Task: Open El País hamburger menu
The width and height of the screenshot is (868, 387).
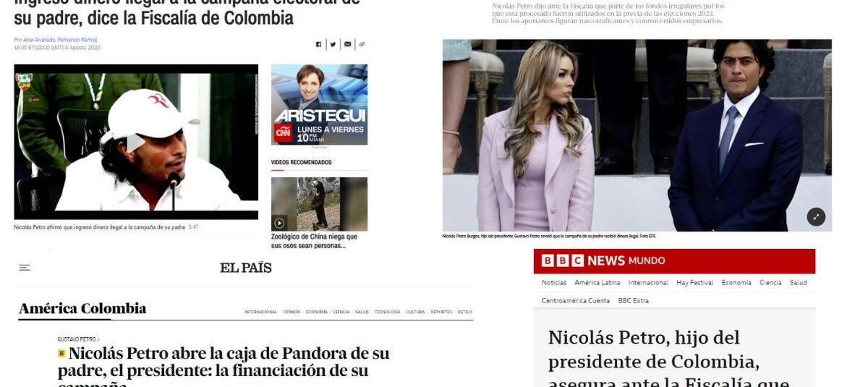Action: [25, 268]
